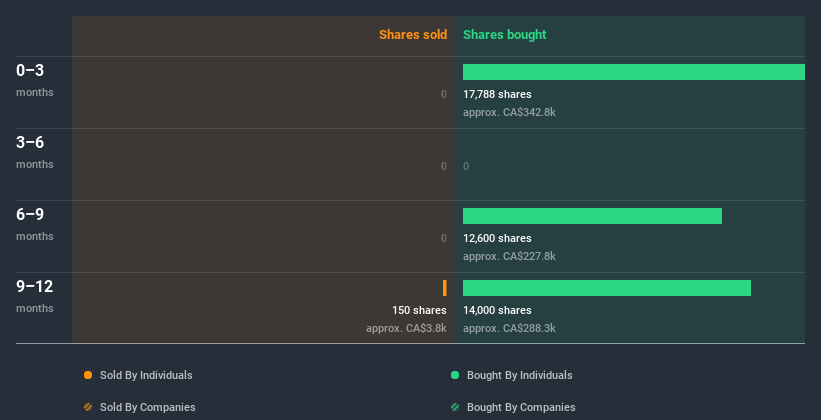The height and width of the screenshot is (420, 821).
Task: Click the 'Bought By Companies' legend label
Action: click(x=521, y=407)
